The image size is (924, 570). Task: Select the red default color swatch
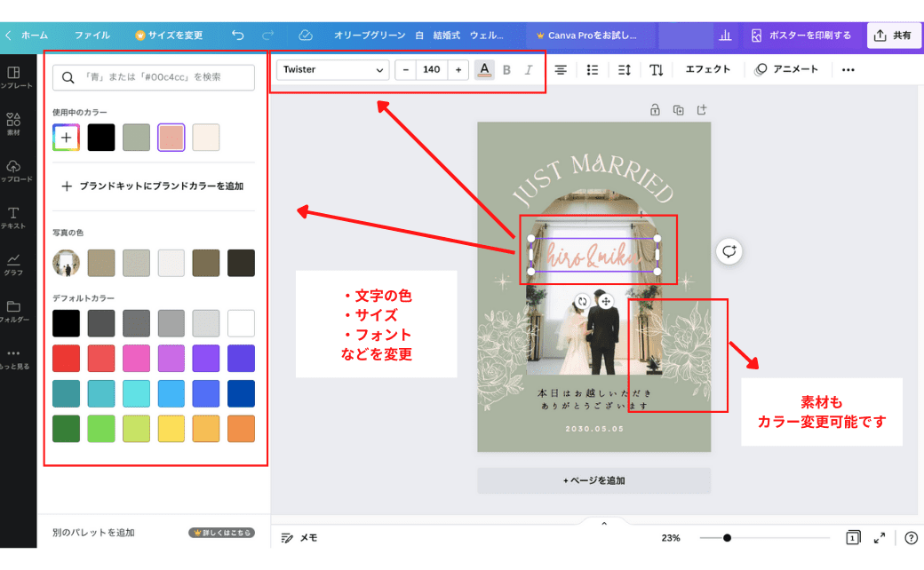66,359
